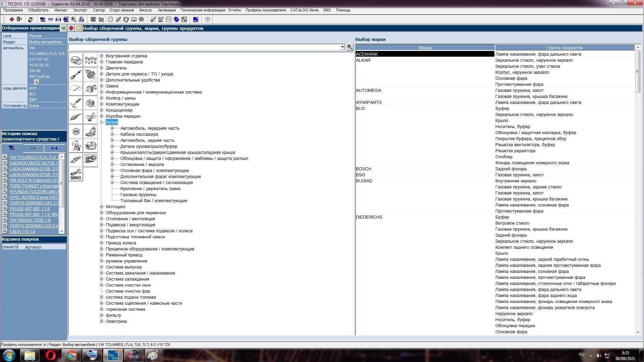Screen dimensions: 644x362
Task: Click the list lines icon in the toolbar
Action: click(93, 19)
